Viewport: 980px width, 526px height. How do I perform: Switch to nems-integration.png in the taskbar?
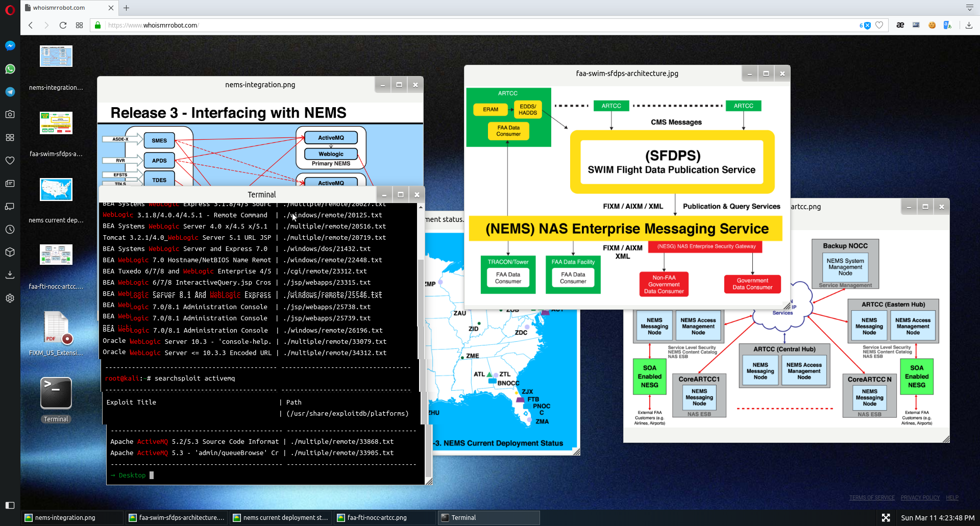pyautogui.click(x=73, y=517)
